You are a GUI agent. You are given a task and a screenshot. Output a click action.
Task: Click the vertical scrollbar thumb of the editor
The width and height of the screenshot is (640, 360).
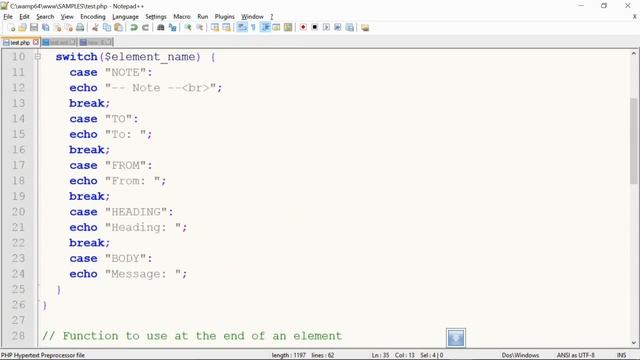(x=633, y=141)
